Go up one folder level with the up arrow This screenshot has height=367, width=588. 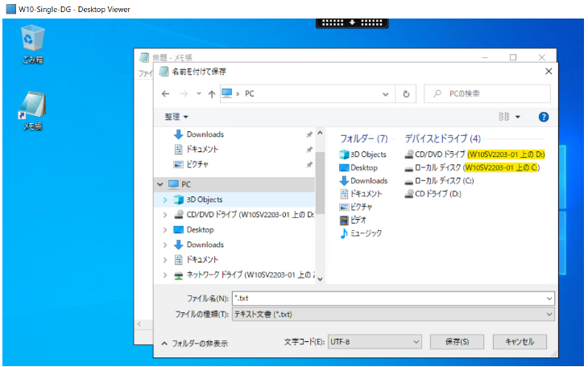(x=212, y=94)
